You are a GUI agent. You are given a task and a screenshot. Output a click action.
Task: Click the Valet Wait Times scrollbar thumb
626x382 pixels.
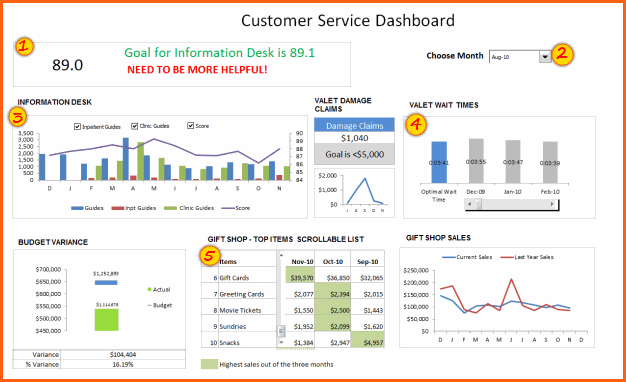tap(478, 204)
